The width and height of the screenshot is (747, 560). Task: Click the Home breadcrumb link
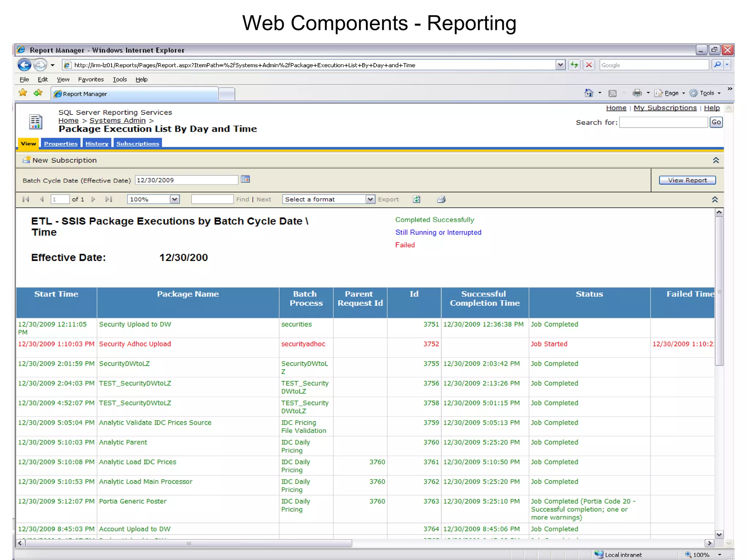click(x=68, y=120)
